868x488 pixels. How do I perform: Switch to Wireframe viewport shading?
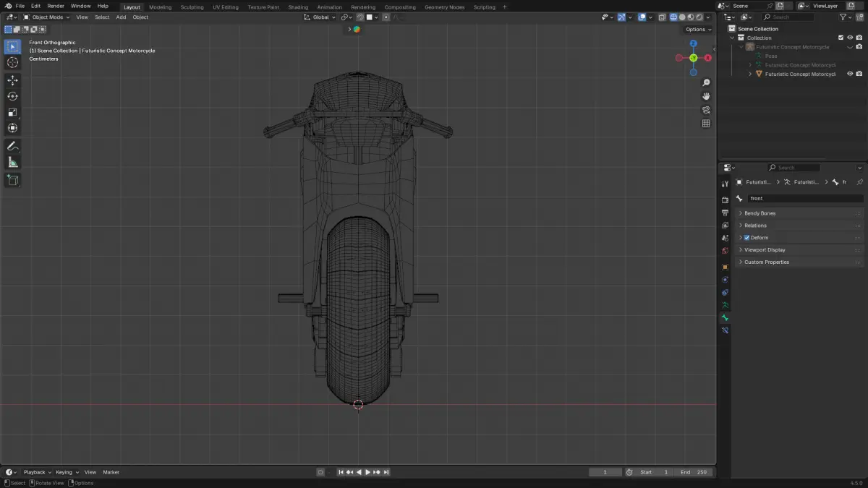[x=673, y=17]
